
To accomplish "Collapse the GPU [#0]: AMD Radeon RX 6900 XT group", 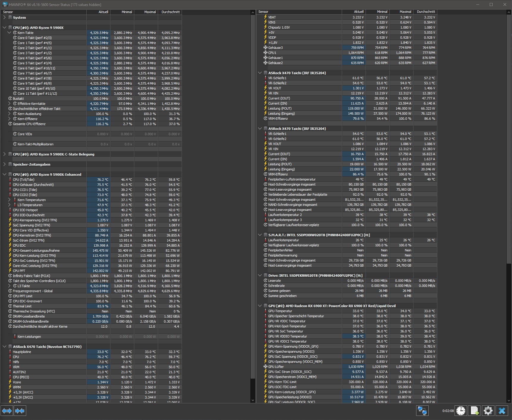I will coord(260,306).
